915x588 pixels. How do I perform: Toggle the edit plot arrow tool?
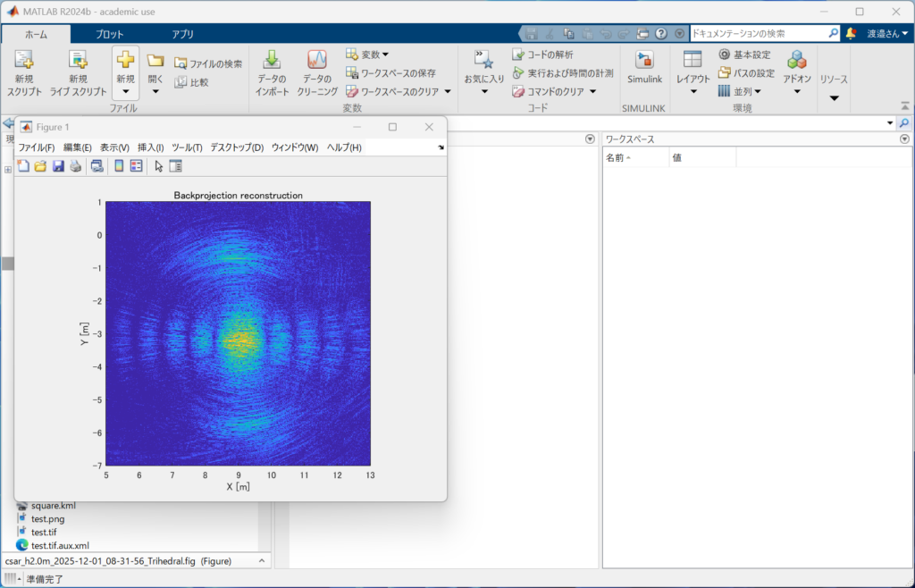pyautogui.click(x=159, y=166)
